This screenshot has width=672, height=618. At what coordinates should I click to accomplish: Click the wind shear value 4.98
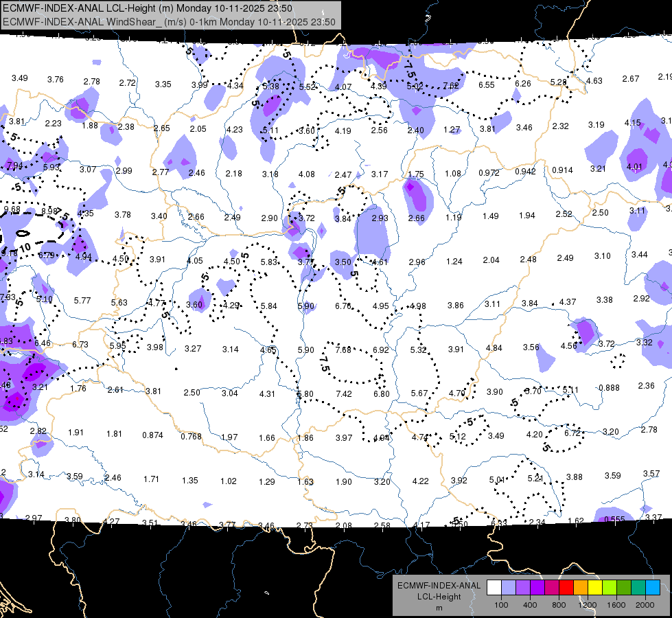point(418,306)
